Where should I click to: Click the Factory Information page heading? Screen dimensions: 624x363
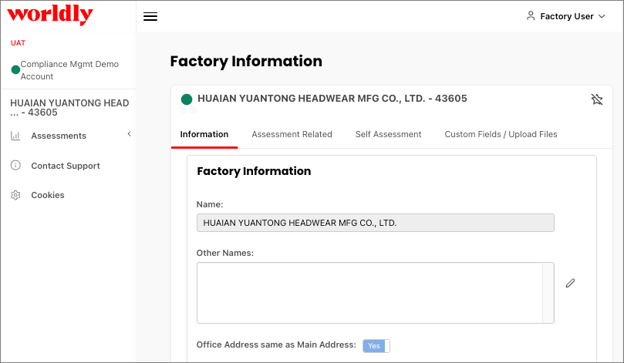[x=246, y=61]
